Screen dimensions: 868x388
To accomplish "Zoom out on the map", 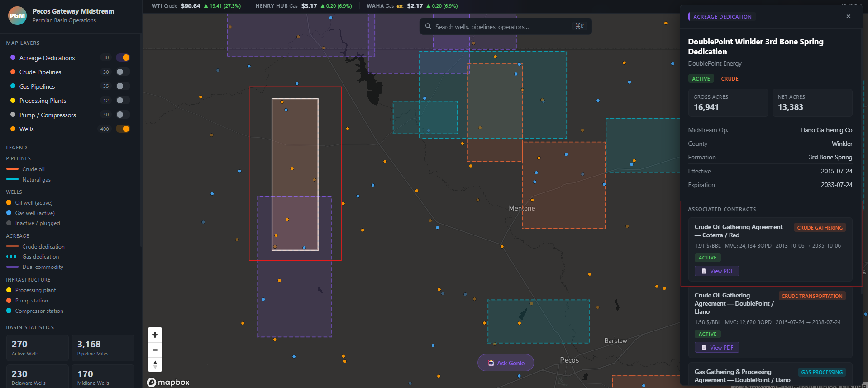I will [155, 350].
